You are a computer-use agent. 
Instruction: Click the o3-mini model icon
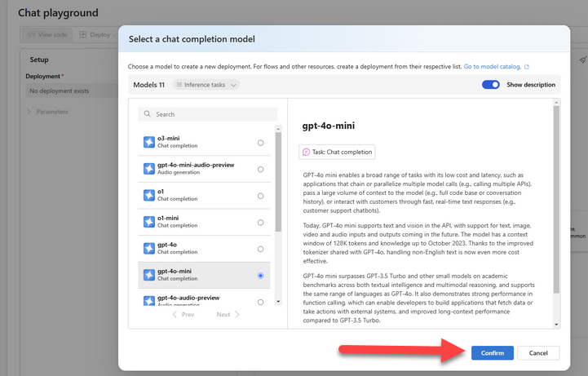click(149, 142)
